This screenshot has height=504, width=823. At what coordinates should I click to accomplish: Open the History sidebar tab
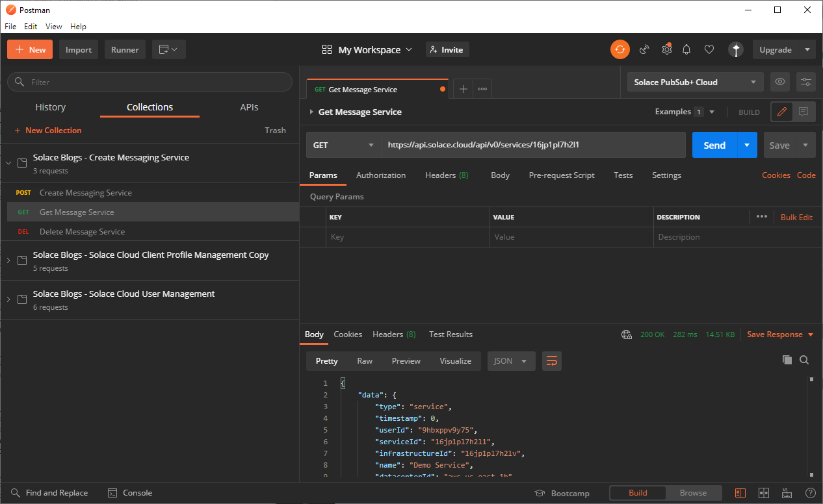[50, 107]
